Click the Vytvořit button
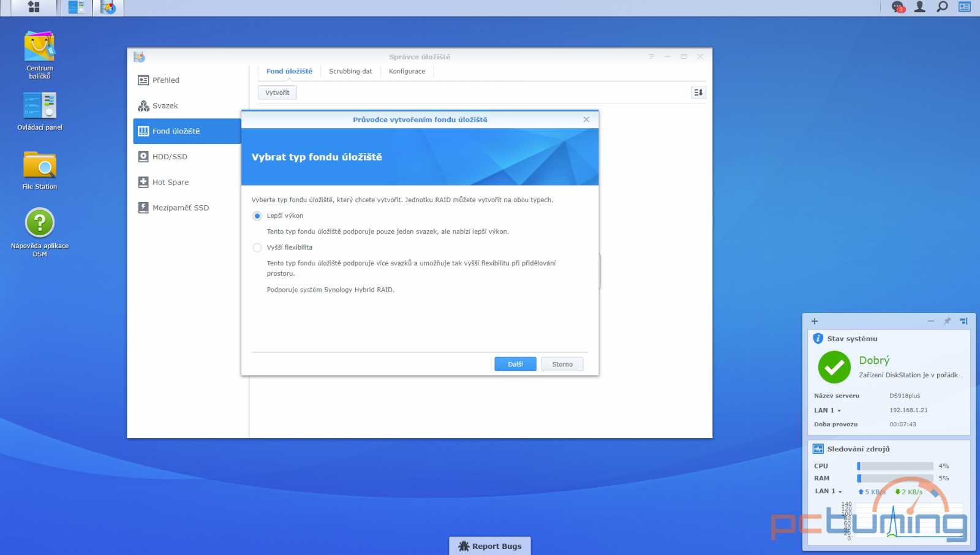Viewport: 980px width, 555px height. point(277,92)
